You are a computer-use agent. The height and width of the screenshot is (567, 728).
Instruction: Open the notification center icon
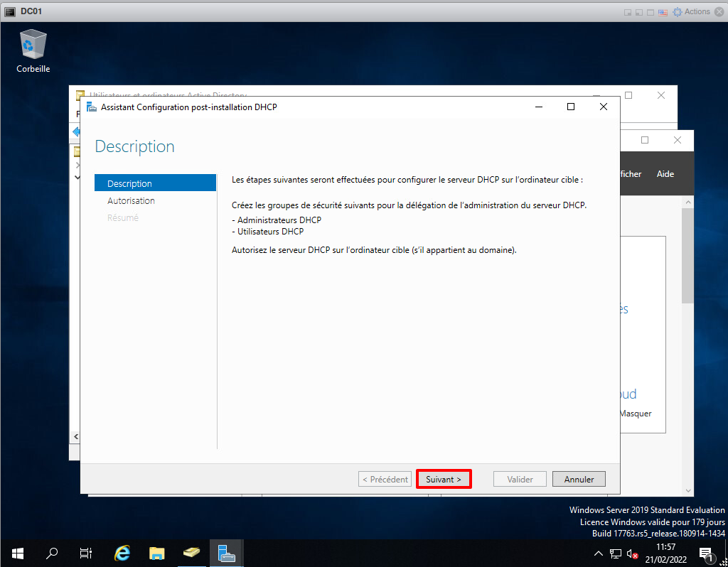pyautogui.click(x=707, y=553)
